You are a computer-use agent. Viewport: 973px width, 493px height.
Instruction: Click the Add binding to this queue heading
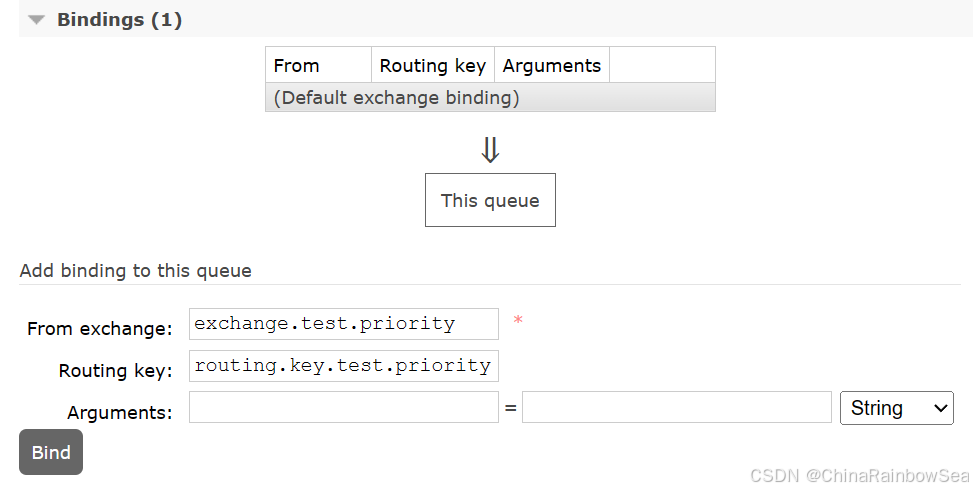(136, 271)
